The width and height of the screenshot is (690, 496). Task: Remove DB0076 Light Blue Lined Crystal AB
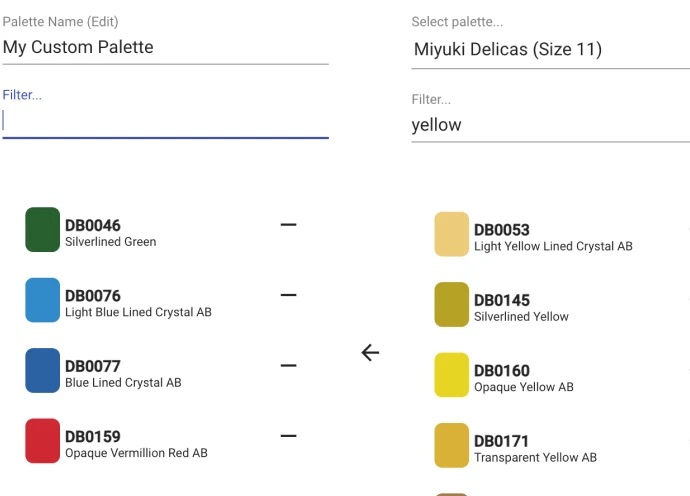(x=288, y=295)
